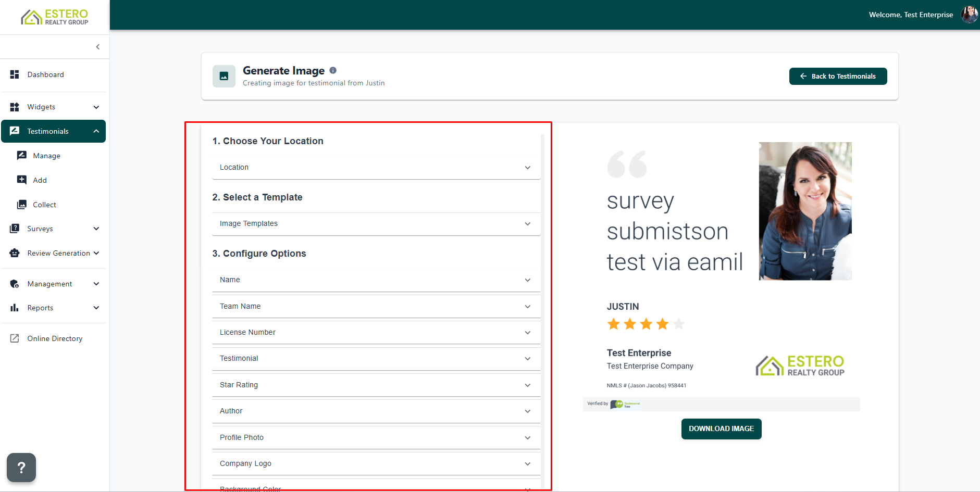This screenshot has width=980, height=492.
Task: Click the testimonial quote text in preview
Action: 675,231
